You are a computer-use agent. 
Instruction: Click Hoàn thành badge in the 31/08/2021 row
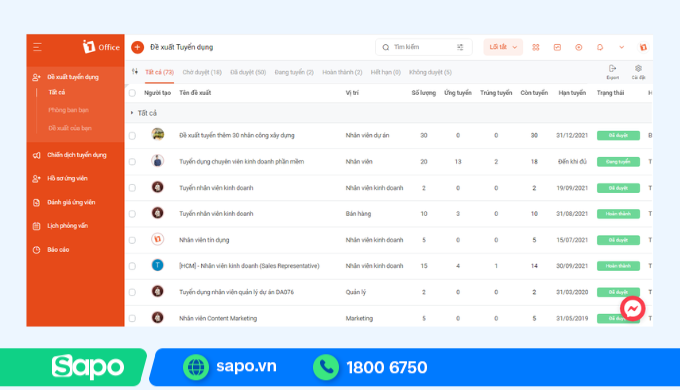(x=618, y=214)
